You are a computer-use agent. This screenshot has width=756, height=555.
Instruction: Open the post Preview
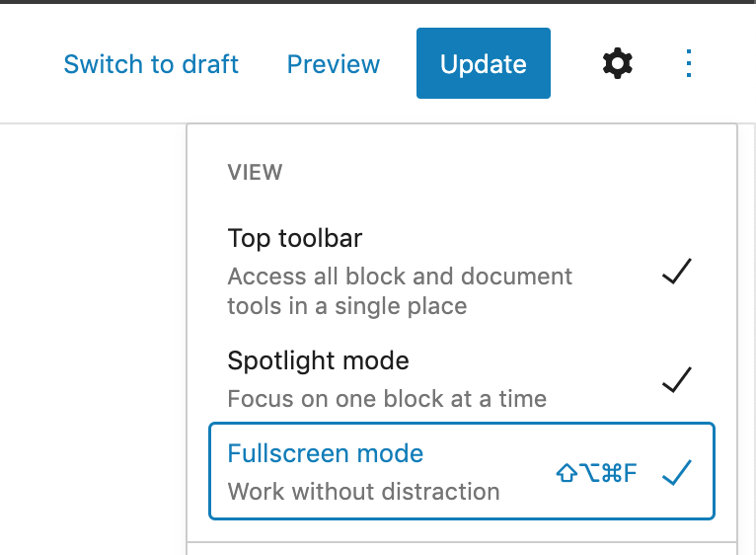pos(333,64)
